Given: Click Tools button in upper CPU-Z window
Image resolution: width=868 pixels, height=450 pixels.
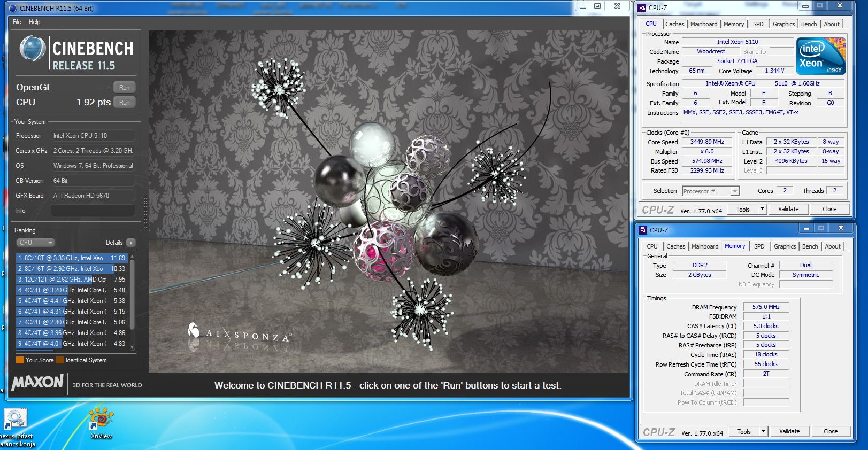Looking at the screenshot, I should click(x=743, y=209).
